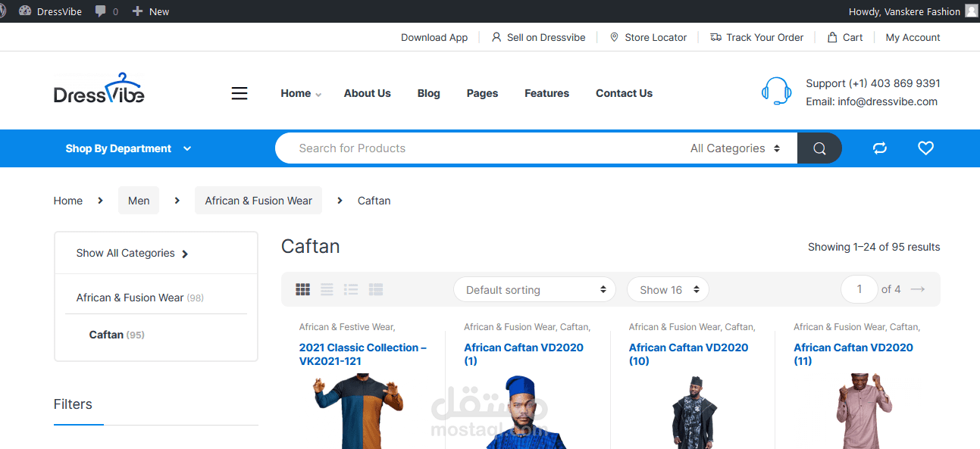This screenshot has height=449, width=980.
Task: Switch to the small list view icon
Action: (376, 289)
